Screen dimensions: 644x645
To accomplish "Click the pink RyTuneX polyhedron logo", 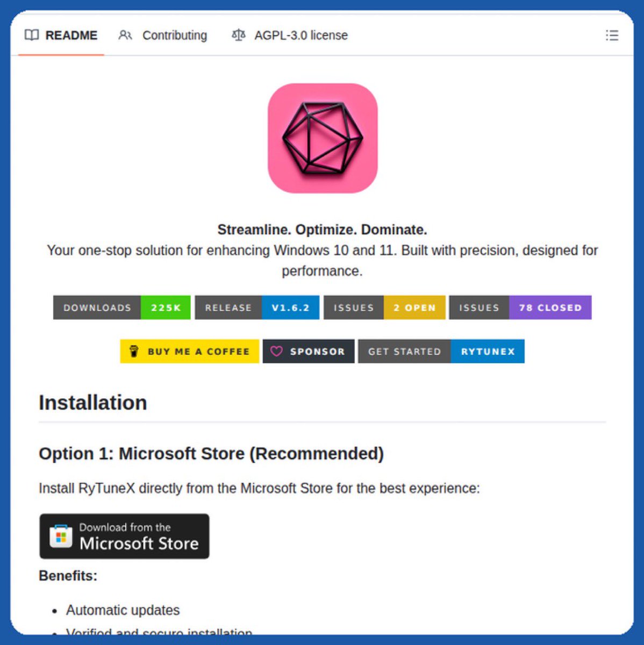I will [323, 138].
